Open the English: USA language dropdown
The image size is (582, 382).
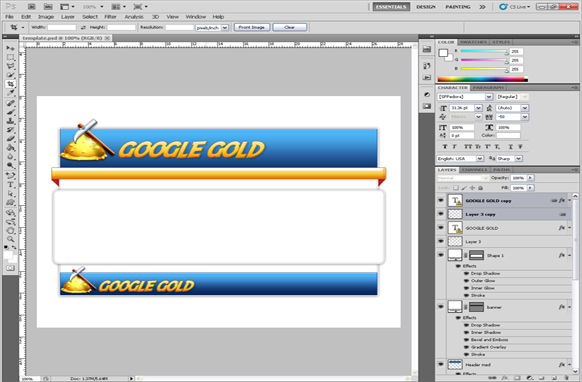480,159
